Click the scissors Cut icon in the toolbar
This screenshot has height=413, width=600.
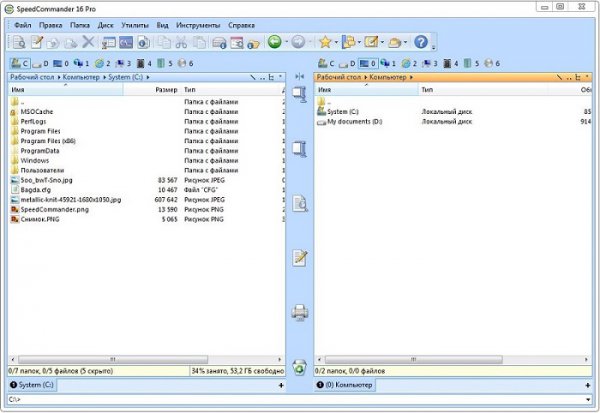181,42
